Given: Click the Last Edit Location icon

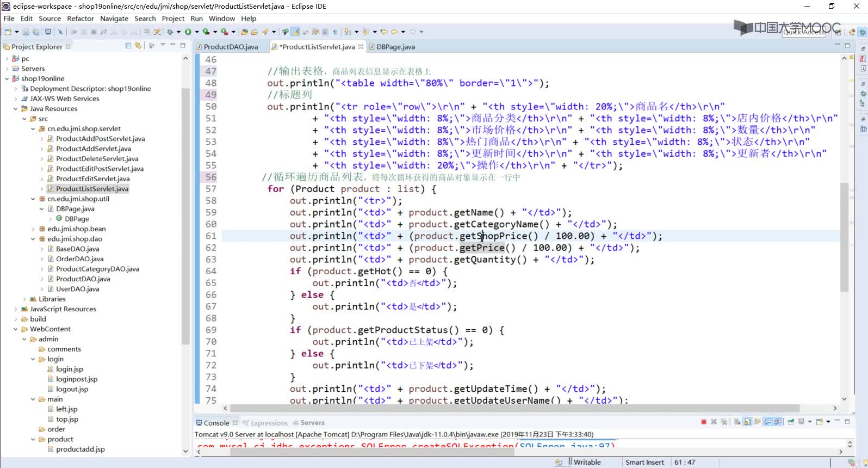Looking at the screenshot, I should pos(383,32).
